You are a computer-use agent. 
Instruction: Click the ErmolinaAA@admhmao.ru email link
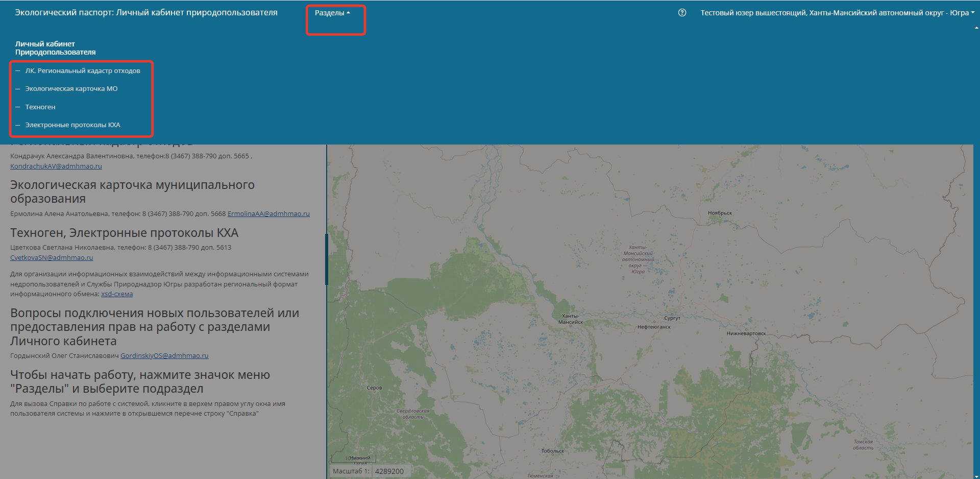point(268,214)
